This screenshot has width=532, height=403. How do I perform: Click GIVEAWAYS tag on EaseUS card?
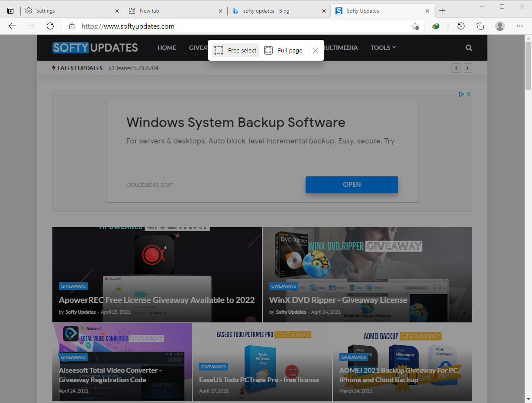point(213,367)
